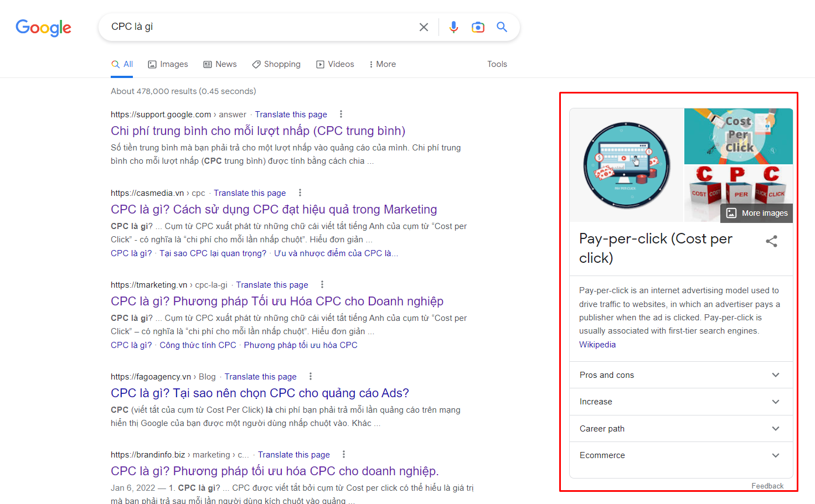Click the round pay-per-click illustration thumbnail
Image resolution: width=815 pixels, height=504 pixels.
point(627,165)
